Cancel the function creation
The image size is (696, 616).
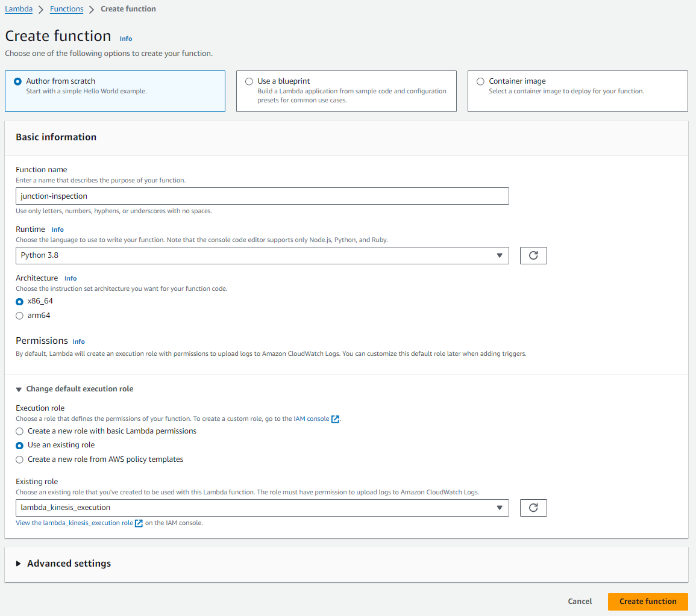click(x=579, y=601)
